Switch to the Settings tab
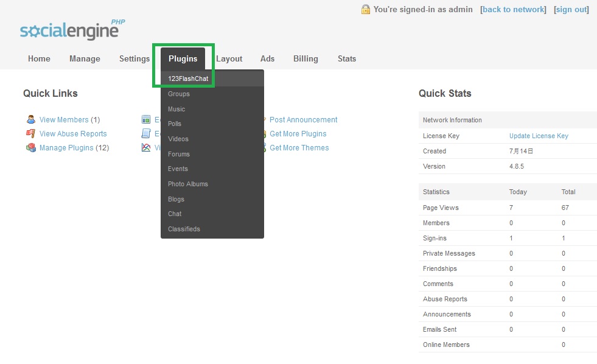 click(134, 58)
